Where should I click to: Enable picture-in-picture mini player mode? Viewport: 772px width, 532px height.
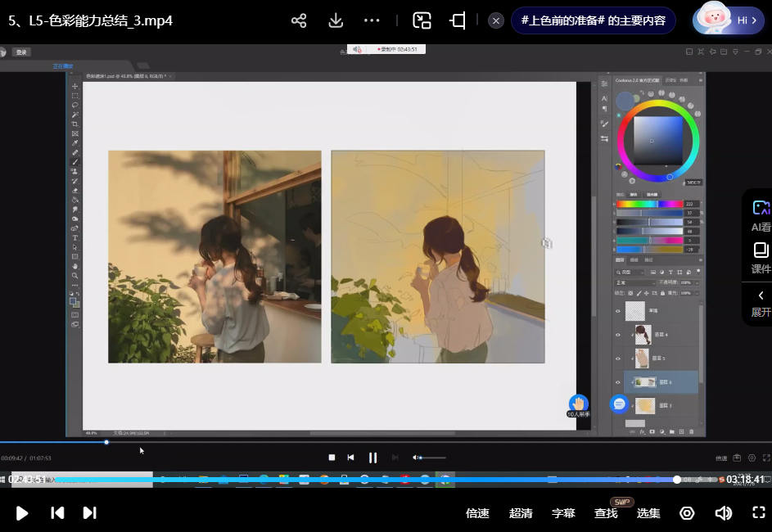[x=422, y=20]
